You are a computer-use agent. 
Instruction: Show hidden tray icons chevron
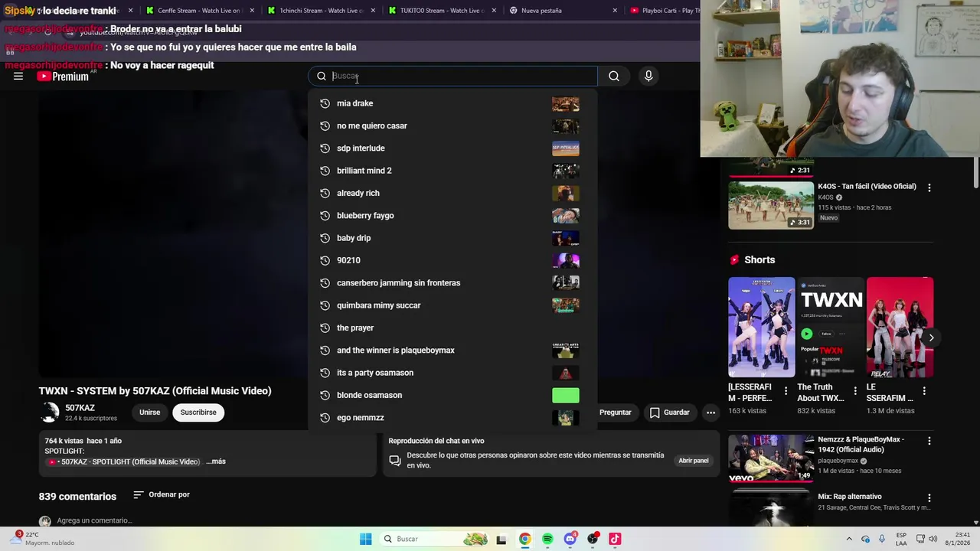click(848, 539)
